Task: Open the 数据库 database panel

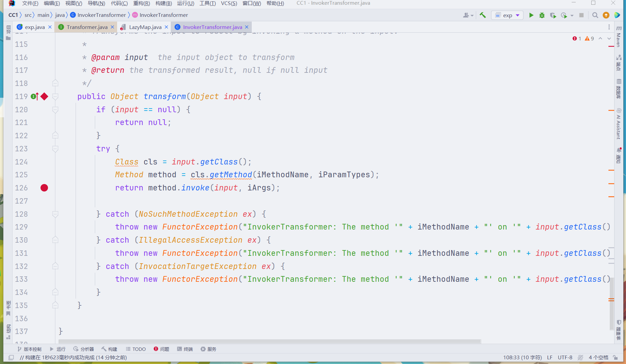Action: coord(619,87)
